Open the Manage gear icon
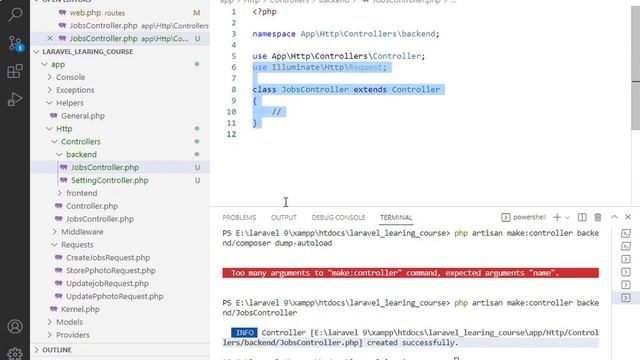The width and height of the screenshot is (640, 360). tap(15, 353)
